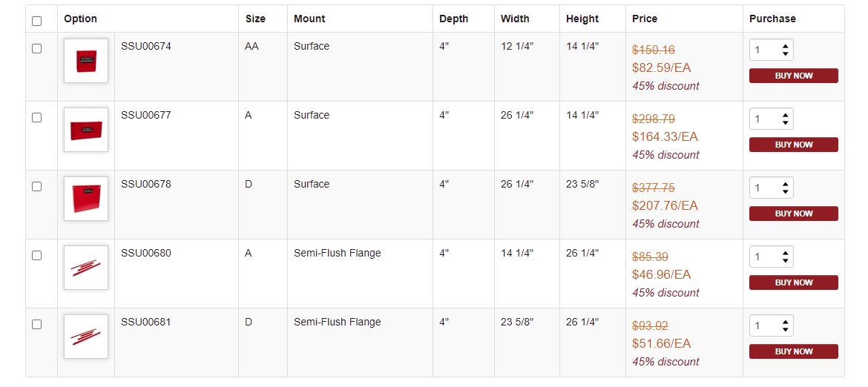
Task: Check the box for SSU00674
Action: click(36, 49)
